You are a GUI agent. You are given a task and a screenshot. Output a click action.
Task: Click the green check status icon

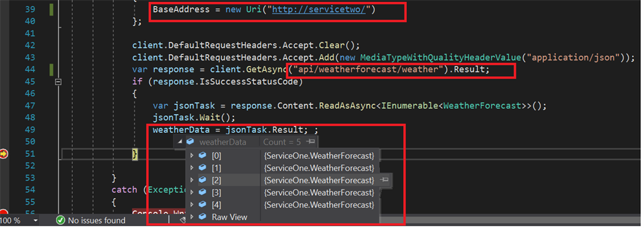coord(60,220)
